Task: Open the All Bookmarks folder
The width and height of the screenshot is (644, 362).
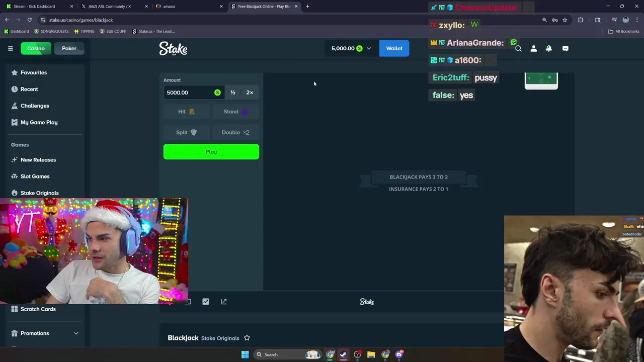Action: 623,31
